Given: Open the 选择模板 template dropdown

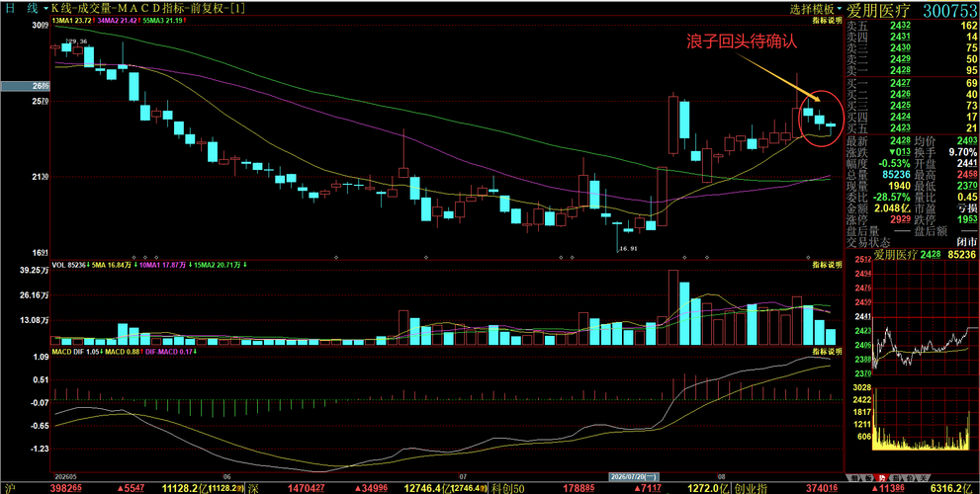Looking at the screenshot, I should [815, 9].
